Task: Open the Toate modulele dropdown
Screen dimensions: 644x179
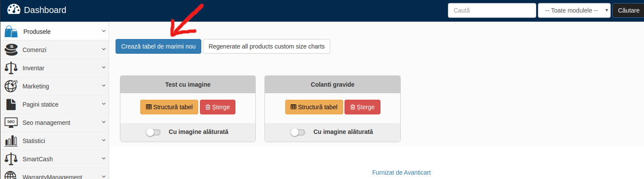Action: 574,10
